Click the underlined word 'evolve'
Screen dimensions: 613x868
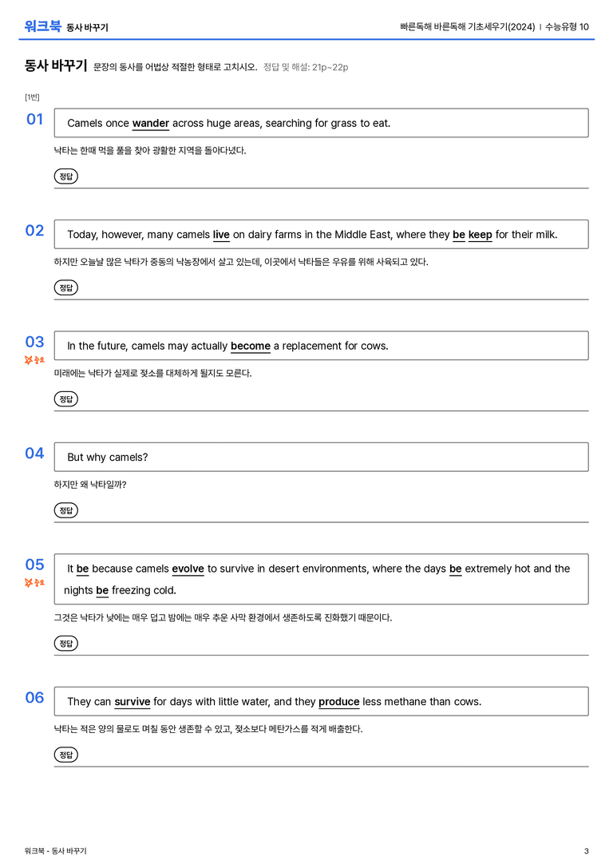point(188,569)
